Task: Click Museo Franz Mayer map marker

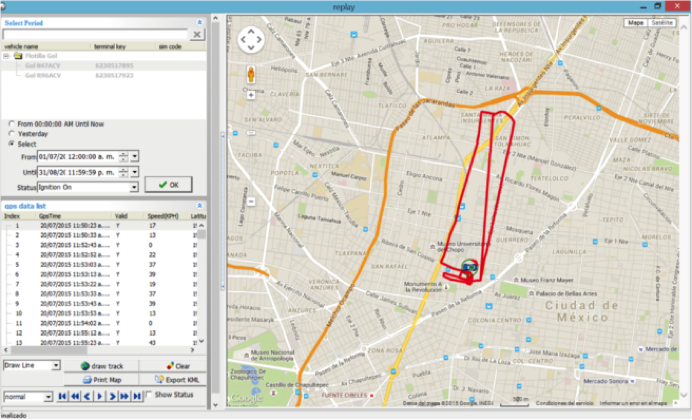Action: [516, 280]
